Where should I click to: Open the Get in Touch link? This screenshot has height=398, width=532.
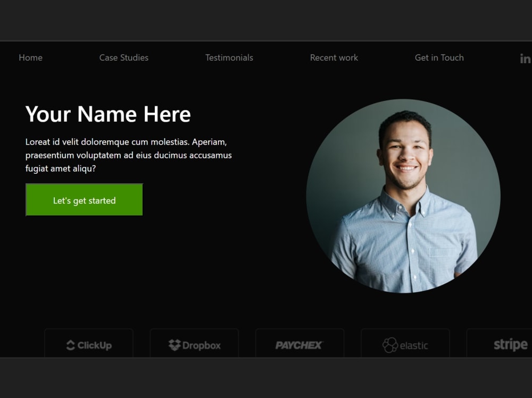439,57
